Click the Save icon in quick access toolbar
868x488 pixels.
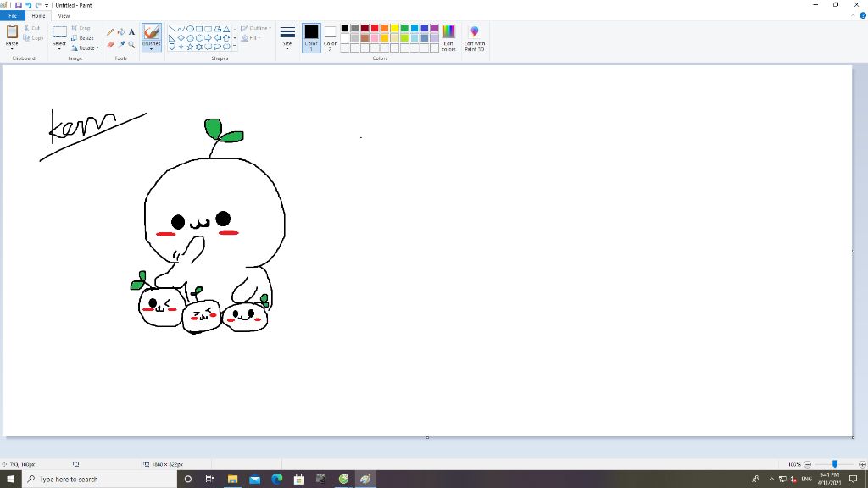pos(19,5)
